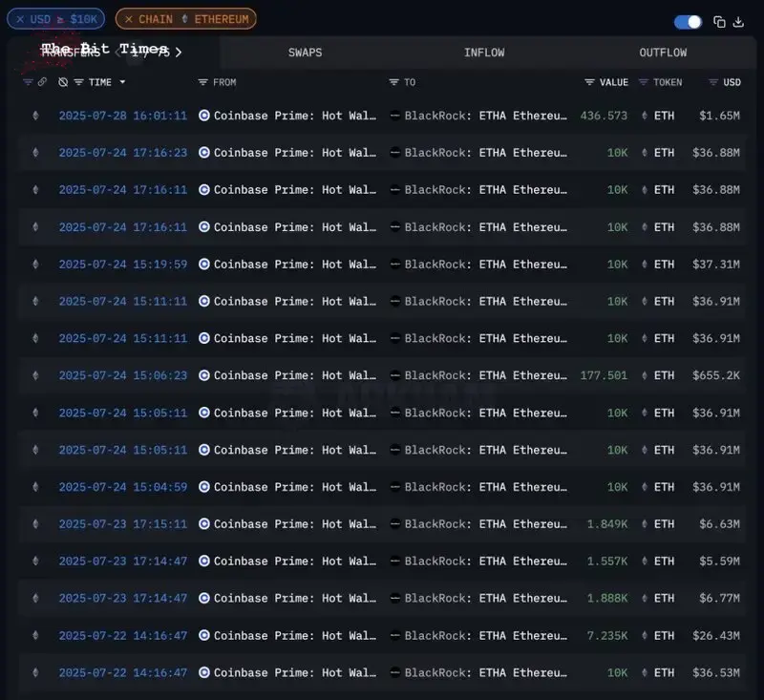Open BlackRock ETHA recipient in 177.501 ETH row
Screen dimensions: 764x700
486,375
